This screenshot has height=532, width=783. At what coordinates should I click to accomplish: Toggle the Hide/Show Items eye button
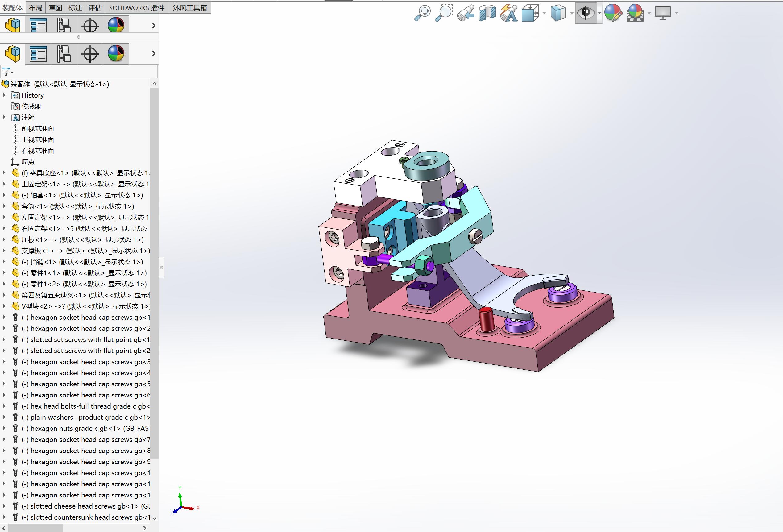tap(586, 13)
